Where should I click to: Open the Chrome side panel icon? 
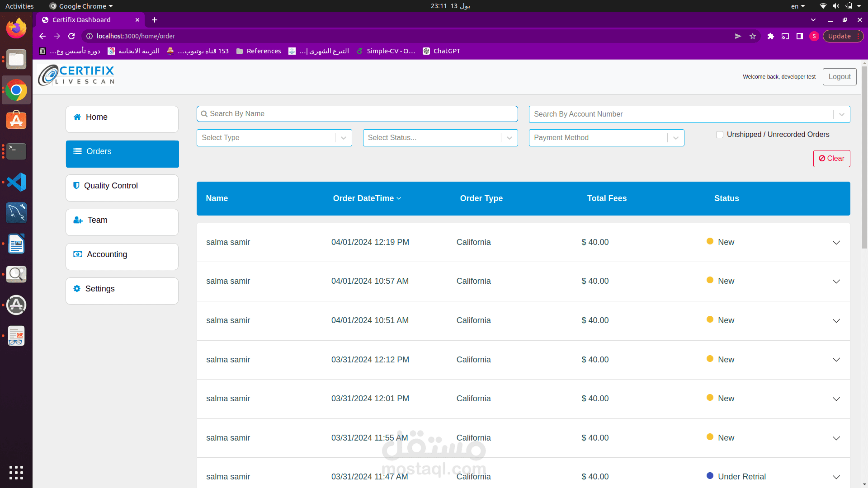point(800,36)
